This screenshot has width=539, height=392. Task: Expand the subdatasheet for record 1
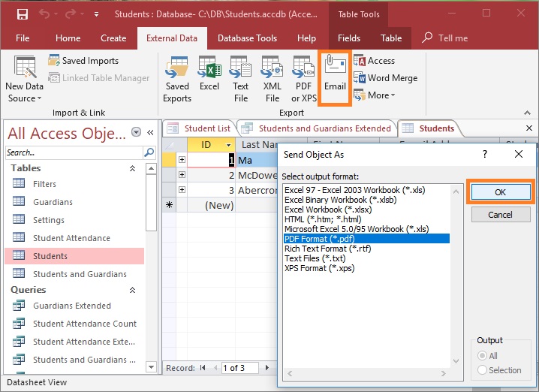[182, 159]
